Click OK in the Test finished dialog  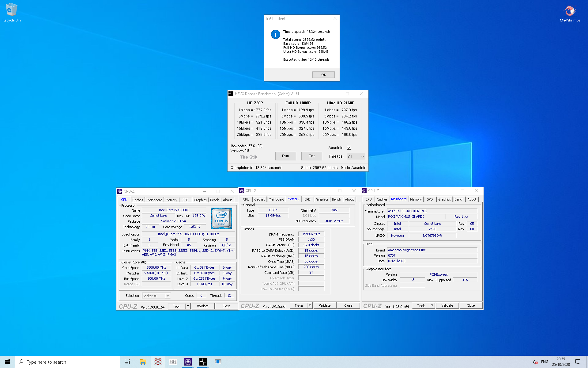[x=323, y=75]
